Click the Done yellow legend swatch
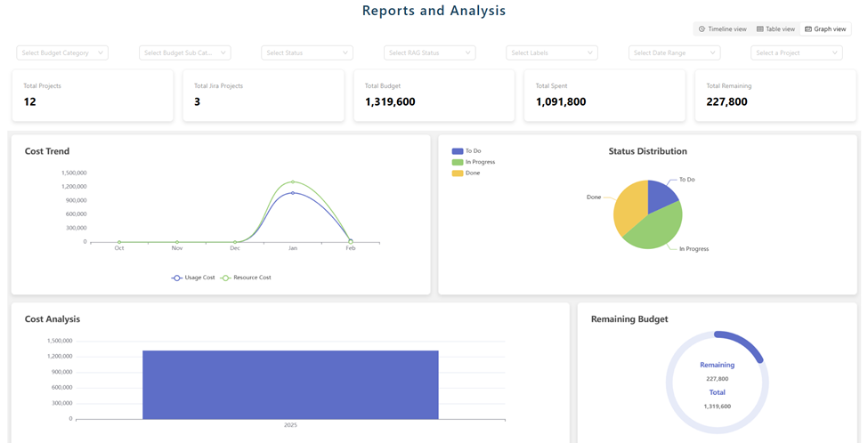Image resolution: width=868 pixels, height=443 pixels. [458, 173]
